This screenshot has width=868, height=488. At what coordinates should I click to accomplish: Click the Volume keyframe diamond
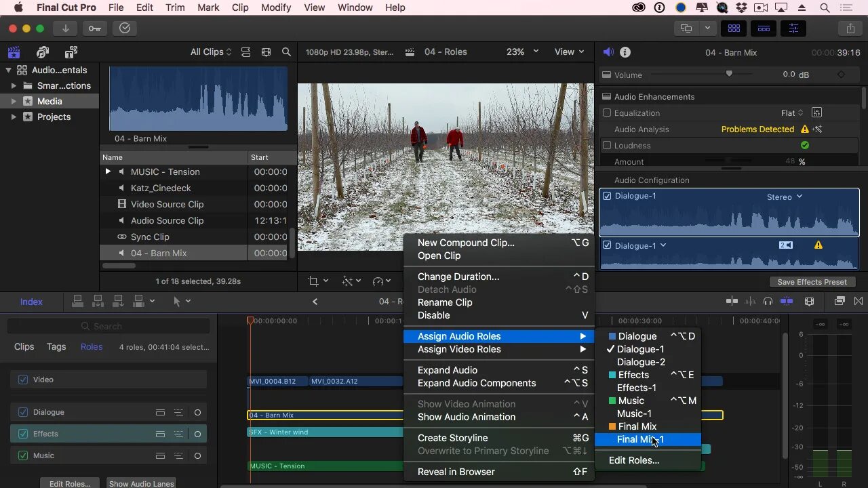point(842,75)
